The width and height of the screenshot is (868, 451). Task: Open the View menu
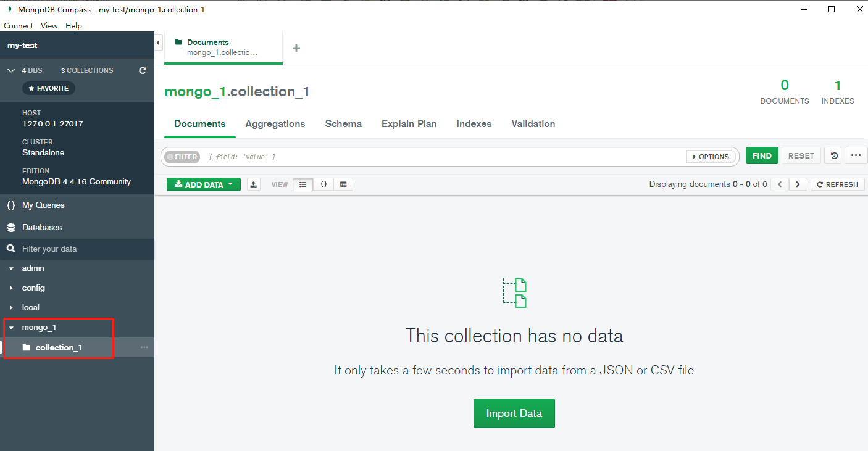[49, 26]
